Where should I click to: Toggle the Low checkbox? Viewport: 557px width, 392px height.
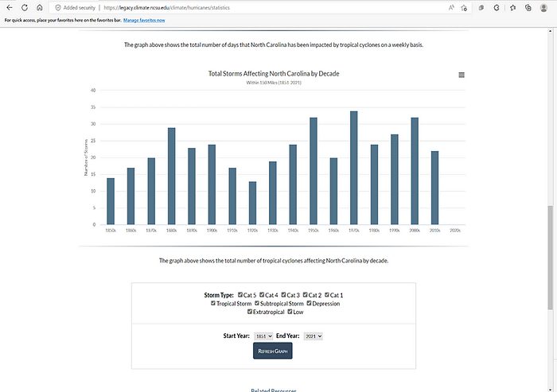[x=290, y=312]
